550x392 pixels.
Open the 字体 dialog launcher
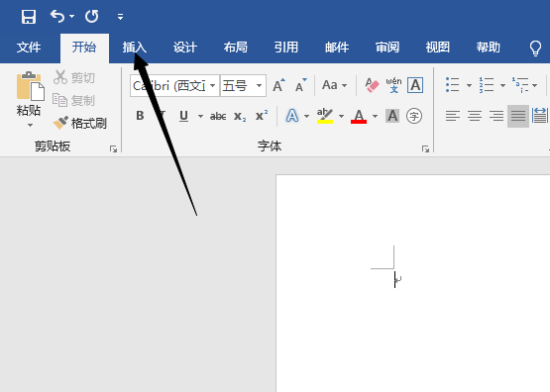pyautogui.click(x=425, y=149)
